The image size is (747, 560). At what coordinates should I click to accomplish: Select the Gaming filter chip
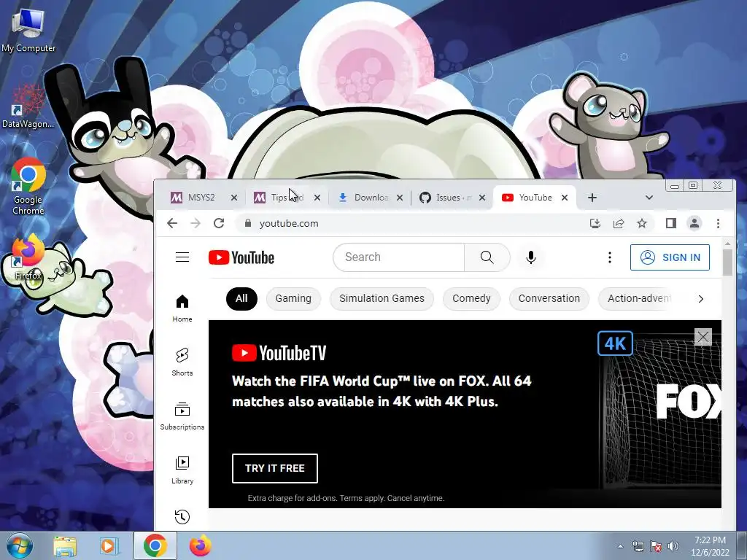pyautogui.click(x=293, y=298)
